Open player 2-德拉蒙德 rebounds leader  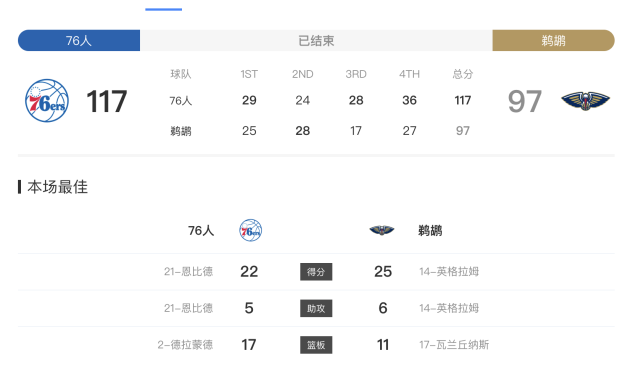click(185, 345)
